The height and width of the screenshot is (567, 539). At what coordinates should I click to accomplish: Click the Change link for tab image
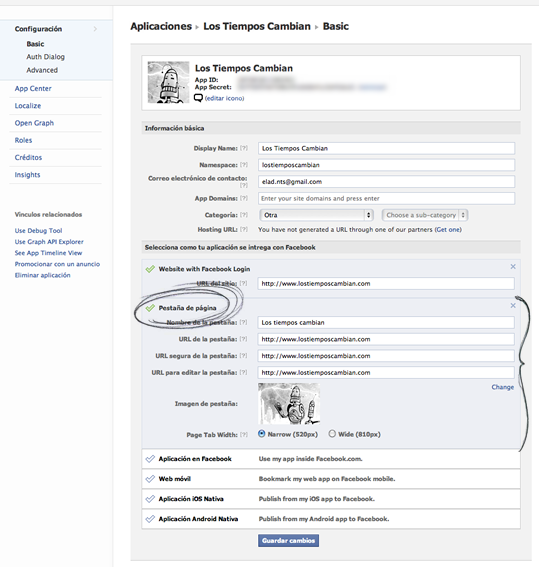[502, 387]
